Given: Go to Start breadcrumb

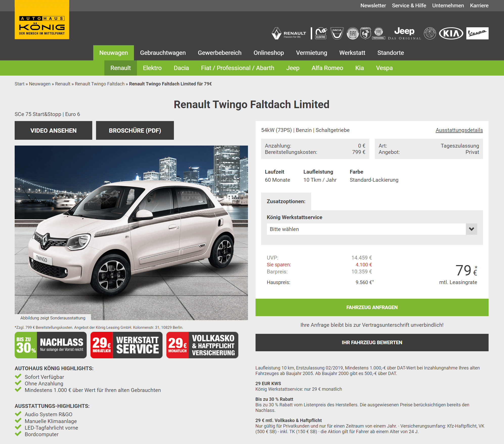Looking at the screenshot, I should point(19,84).
